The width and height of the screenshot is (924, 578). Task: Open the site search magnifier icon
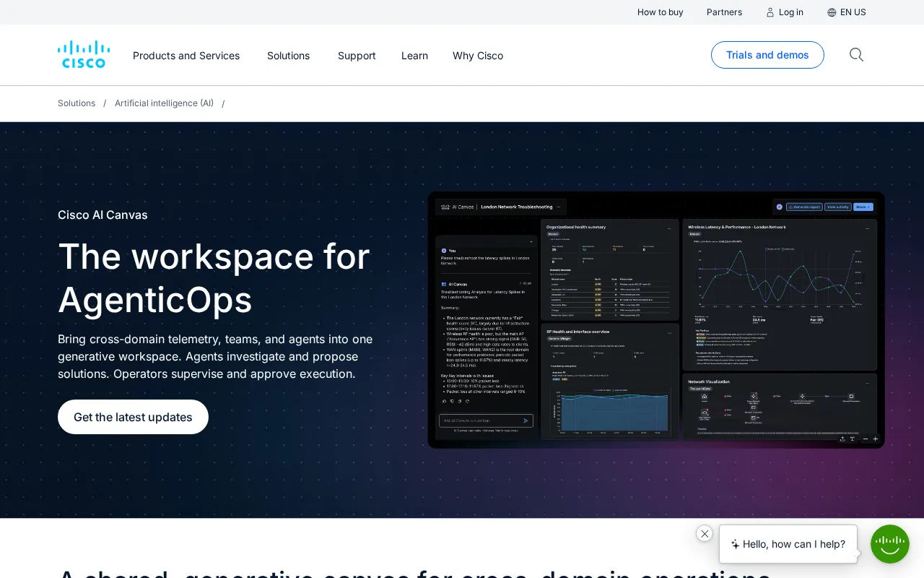pos(856,55)
